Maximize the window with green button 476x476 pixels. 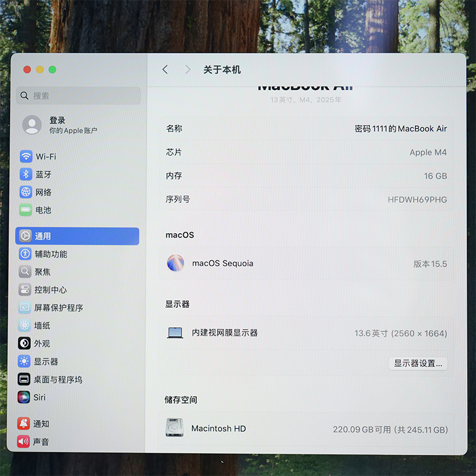(x=52, y=70)
